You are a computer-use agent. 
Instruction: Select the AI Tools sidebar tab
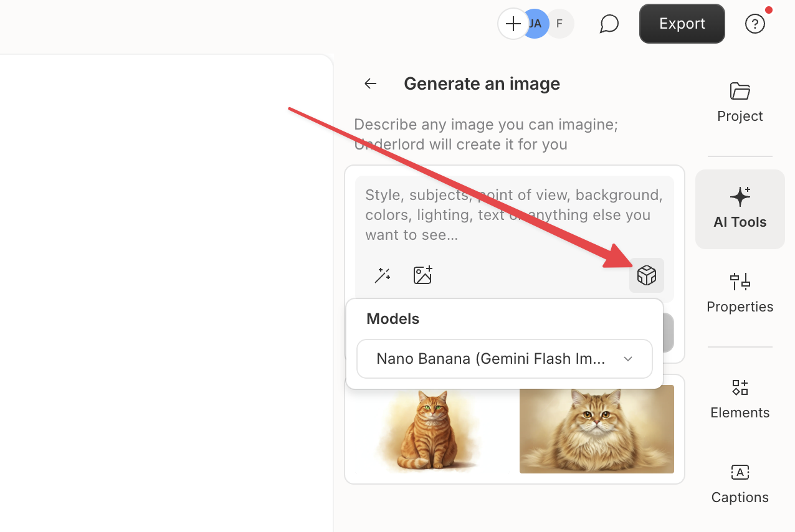[740, 209]
